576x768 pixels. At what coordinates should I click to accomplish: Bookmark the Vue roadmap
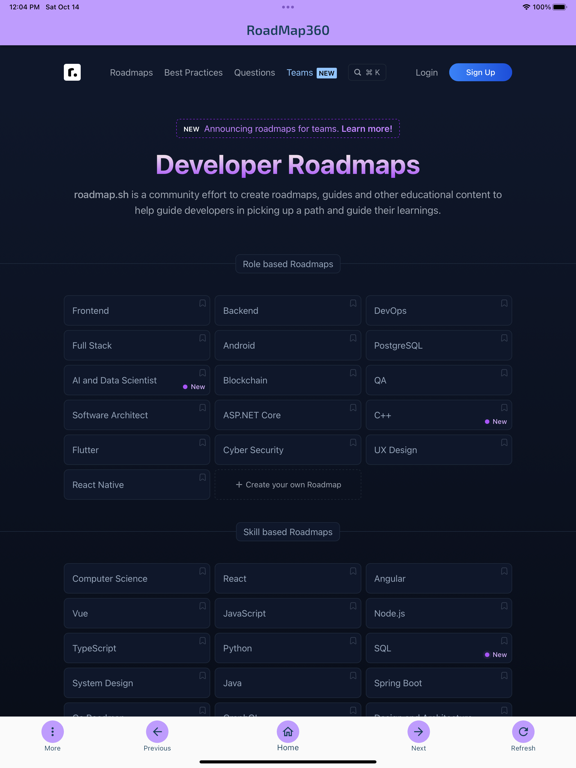(x=202, y=606)
